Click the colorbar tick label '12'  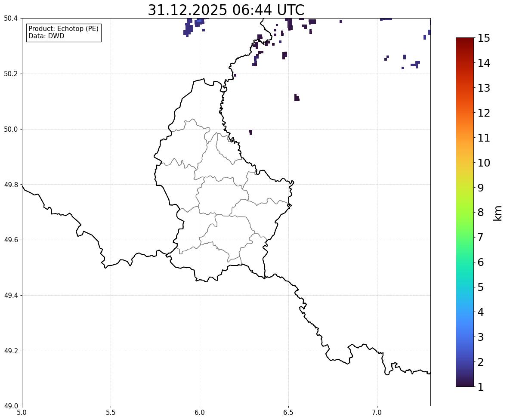point(484,113)
